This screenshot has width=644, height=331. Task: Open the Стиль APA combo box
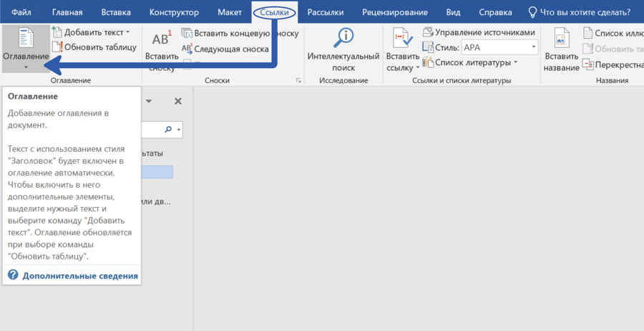point(499,47)
